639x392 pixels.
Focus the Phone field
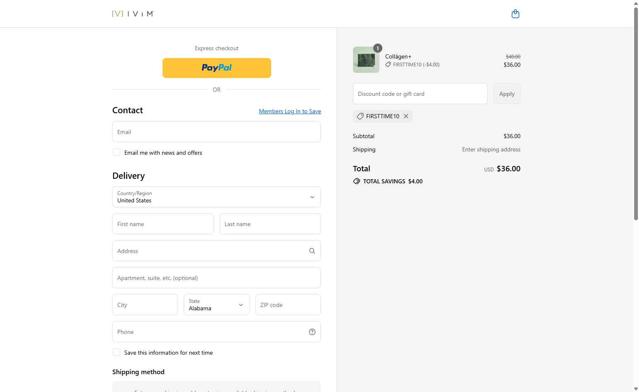click(x=216, y=332)
